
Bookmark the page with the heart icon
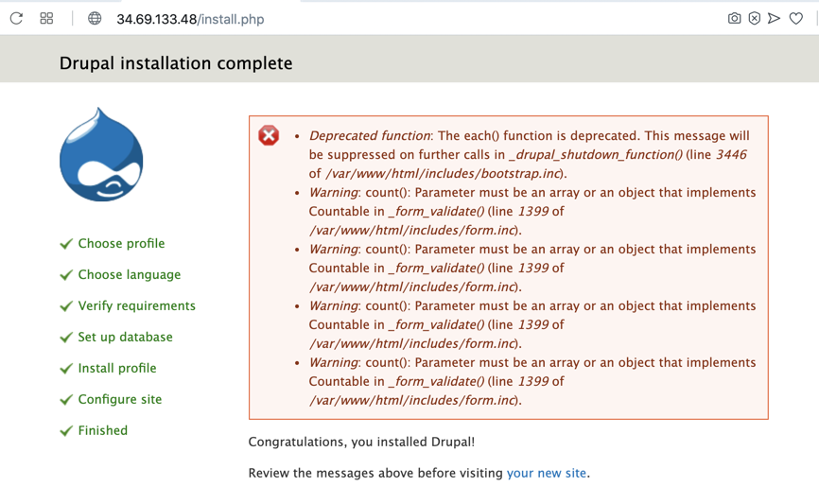click(796, 18)
